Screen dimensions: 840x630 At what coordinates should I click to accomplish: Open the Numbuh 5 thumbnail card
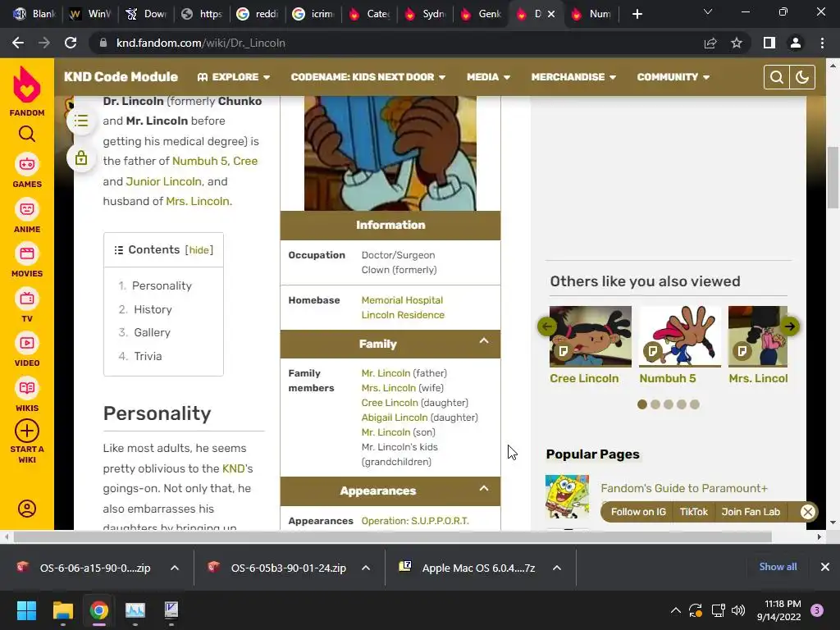coord(680,336)
